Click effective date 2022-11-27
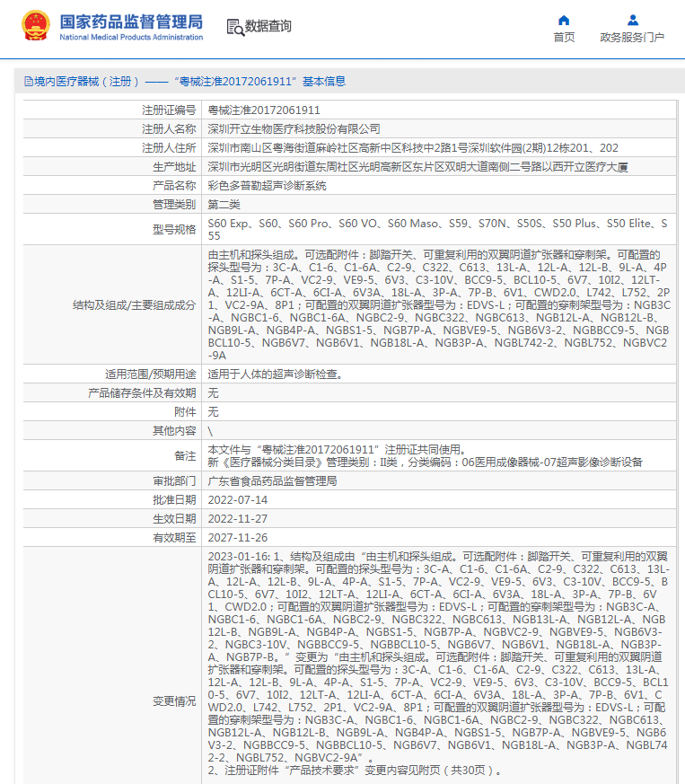This screenshot has height=784, width=685. 238,519
